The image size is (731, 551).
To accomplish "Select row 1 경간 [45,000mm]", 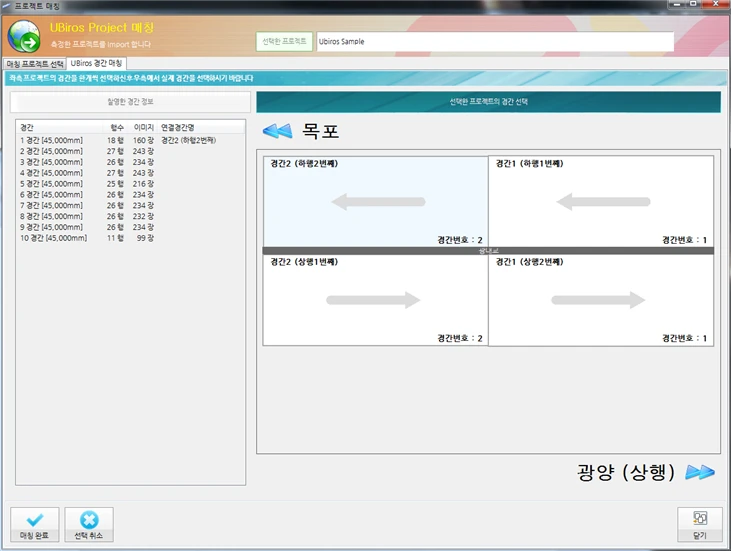I will pyautogui.click(x=130, y=140).
